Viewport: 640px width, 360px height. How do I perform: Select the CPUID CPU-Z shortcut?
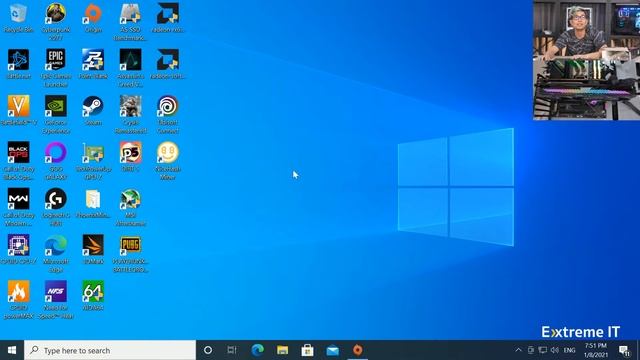point(18,249)
